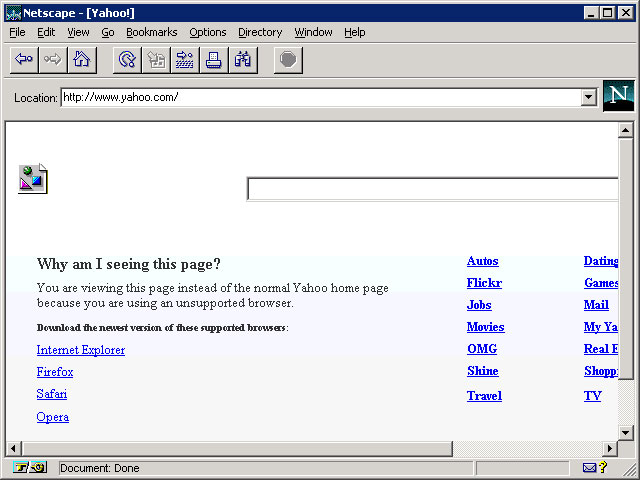The width and height of the screenshot is (640, 480).
Task: Follow the Internet Explorer download link
Action: (x=81, y=350)
